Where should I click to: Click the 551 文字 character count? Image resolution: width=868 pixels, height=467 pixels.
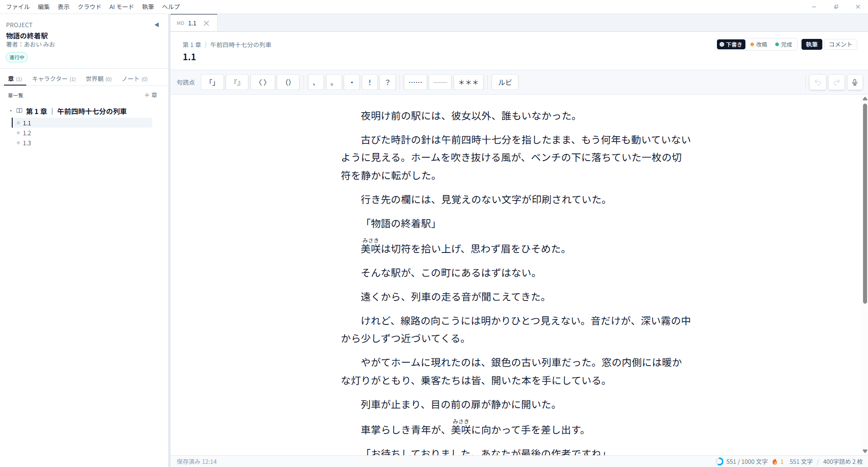point(801,462)
